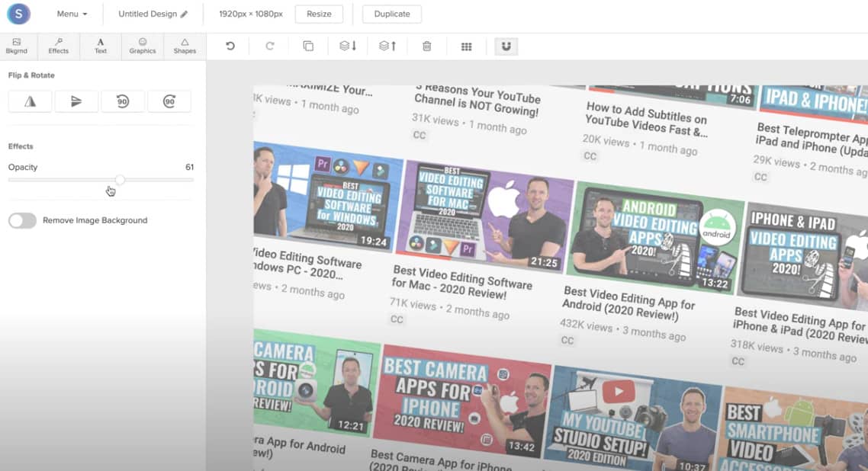Image resolution: width=868 pixels, height=471 pixels.
Task: Click the Duplicate button
Action: coord(391,14)
